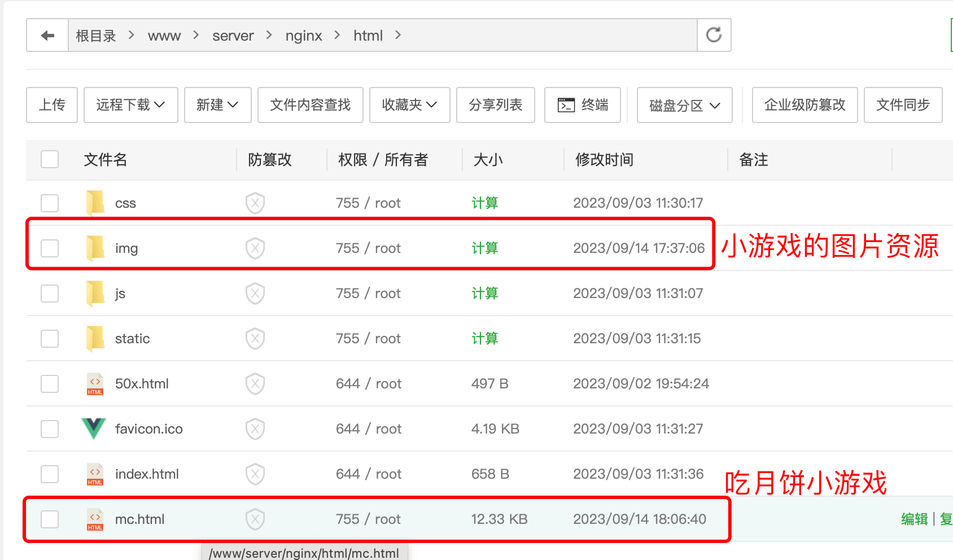953x560 pixels.
Task: Check the favicon.ico checkbox
Action: click(50, 429)
